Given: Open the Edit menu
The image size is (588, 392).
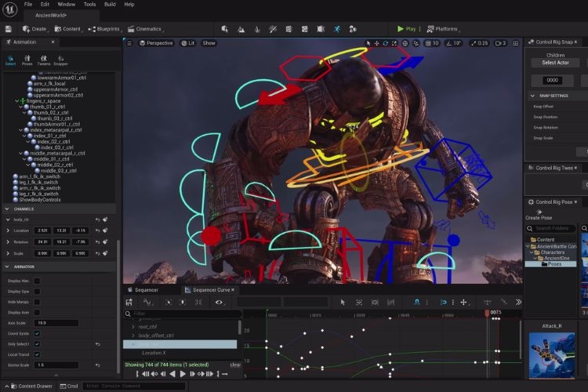Looking at the screenshot, I should pos(45,5).
